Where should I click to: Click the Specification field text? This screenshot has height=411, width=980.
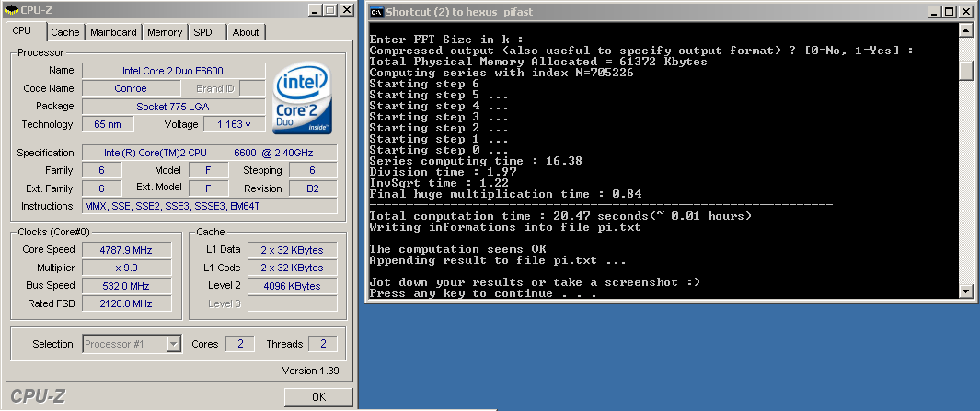pos(210,153)
